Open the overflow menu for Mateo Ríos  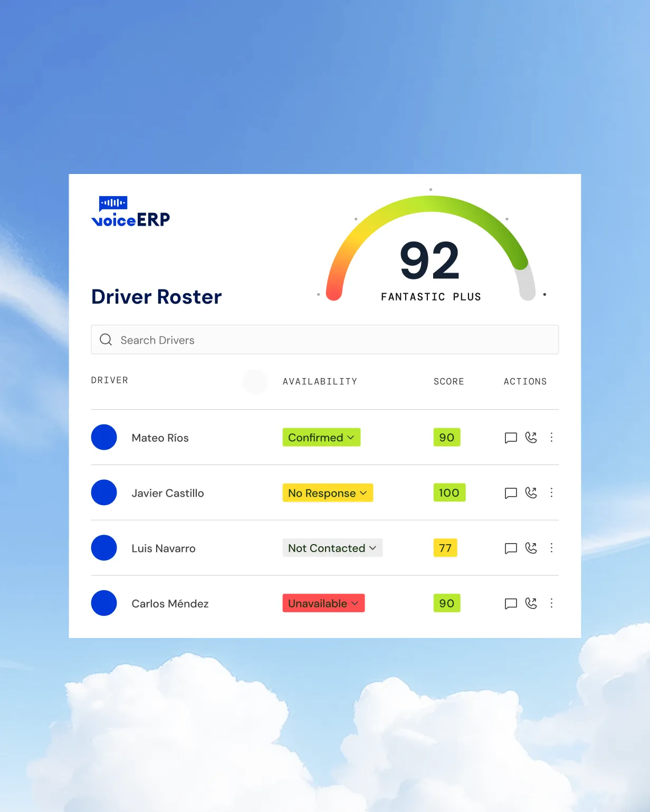[x=552, y=438]
